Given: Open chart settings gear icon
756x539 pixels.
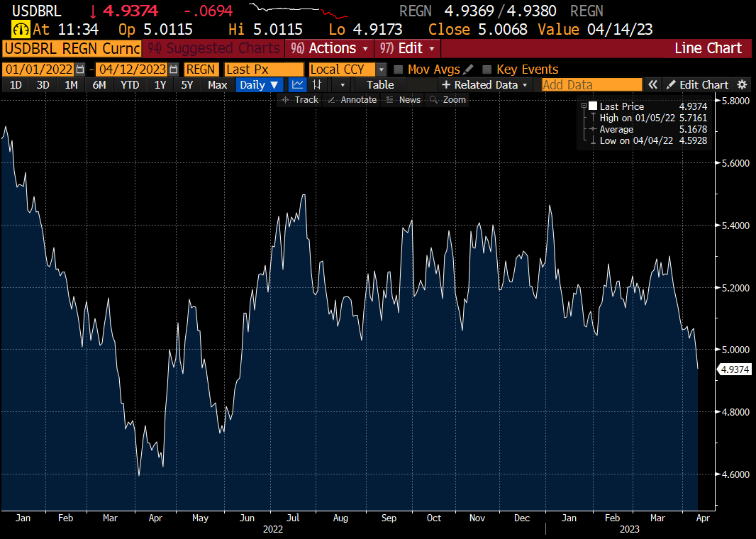Looking at the screenshot, I should [742, 85].
